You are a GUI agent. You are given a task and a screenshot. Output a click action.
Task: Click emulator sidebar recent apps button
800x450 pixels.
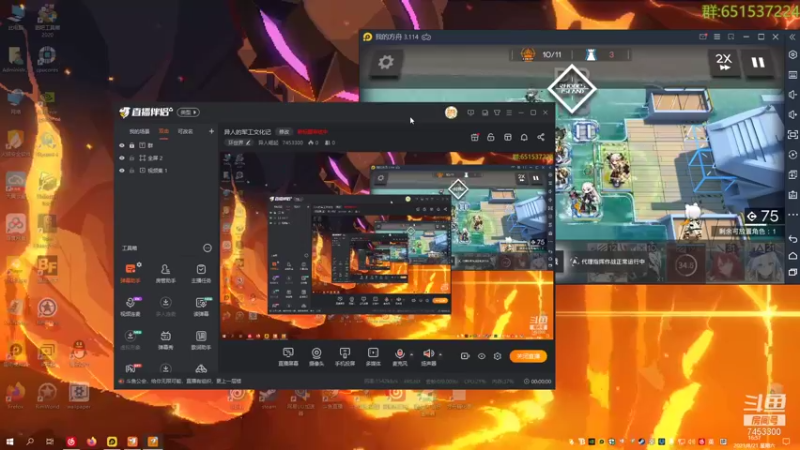coord(793,272)
